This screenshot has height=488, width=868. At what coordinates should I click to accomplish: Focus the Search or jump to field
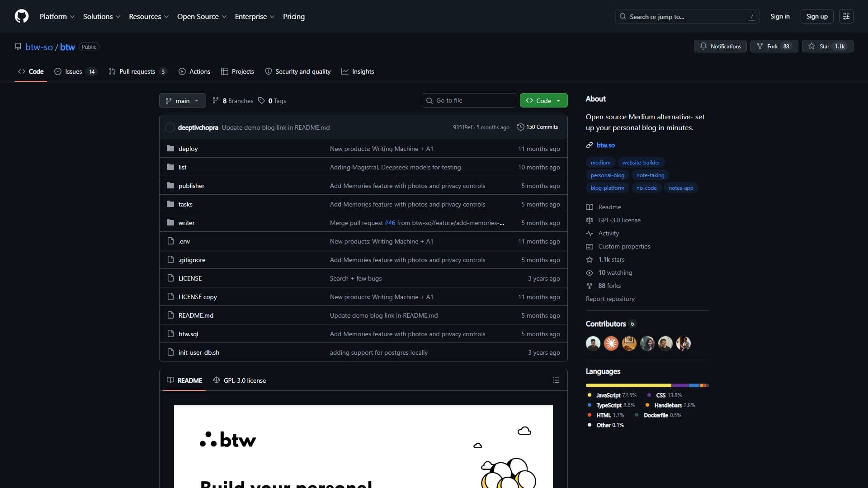687,16
